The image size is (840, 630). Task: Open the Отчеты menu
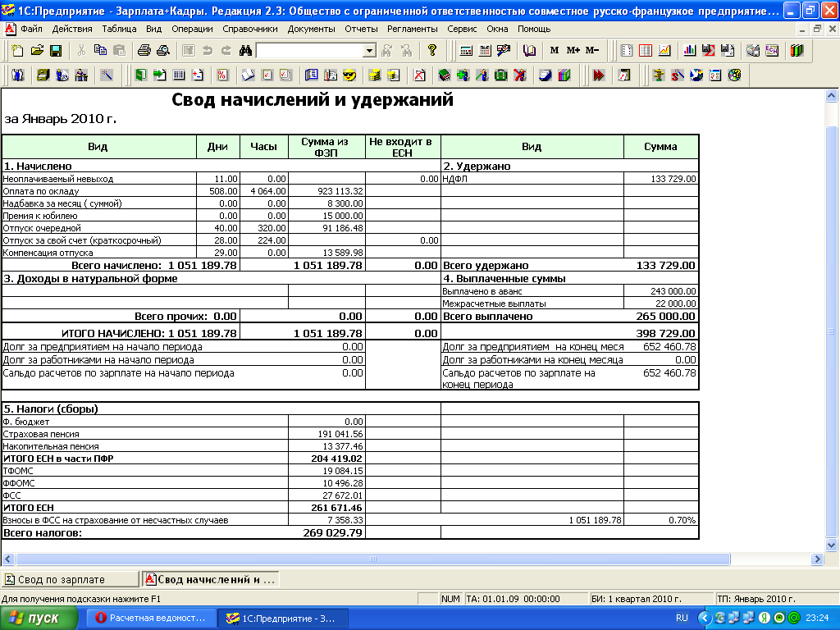(361, 29)
